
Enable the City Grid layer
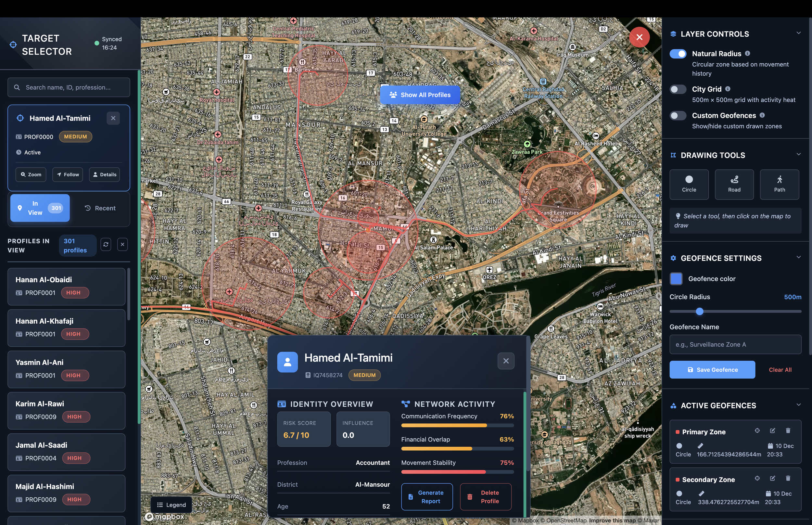click(x=678, y=89)
